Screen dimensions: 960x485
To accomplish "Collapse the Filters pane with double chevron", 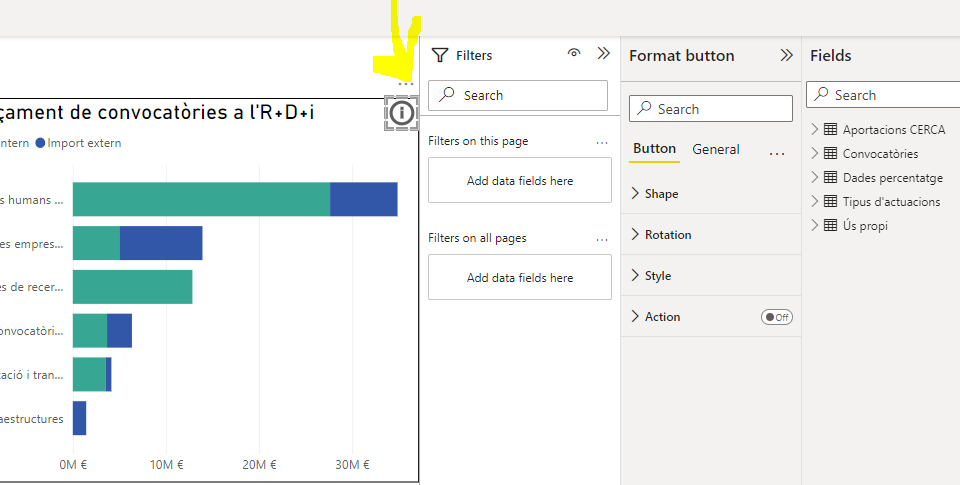I will (x=604, y=54).
